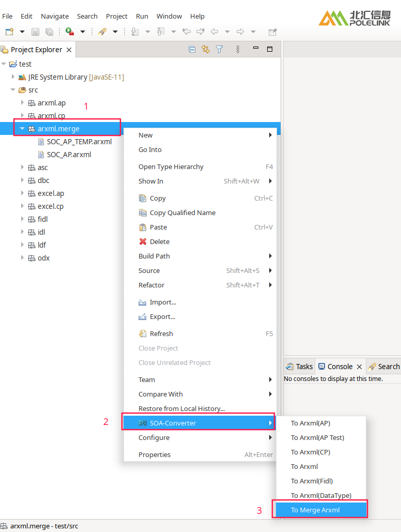Click Restore from Local History entry
This screenshot has height=532, width=401.
coord(200,408)
